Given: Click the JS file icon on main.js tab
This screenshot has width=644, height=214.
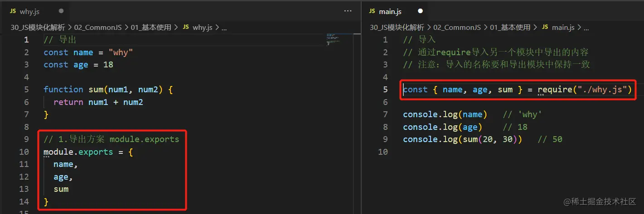Looking at the screenshot, I should pyautogui.click(x=372, y=11).
